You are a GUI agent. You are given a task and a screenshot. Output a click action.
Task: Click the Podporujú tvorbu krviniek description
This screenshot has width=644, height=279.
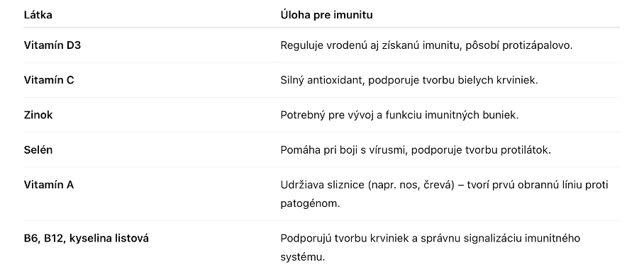430,247
